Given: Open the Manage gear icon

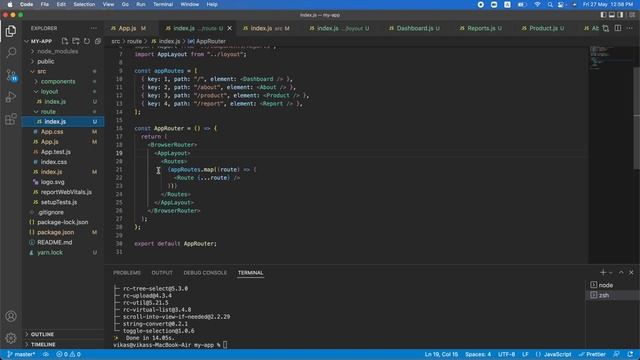Looking at the screenshot, I should [11, 338].
